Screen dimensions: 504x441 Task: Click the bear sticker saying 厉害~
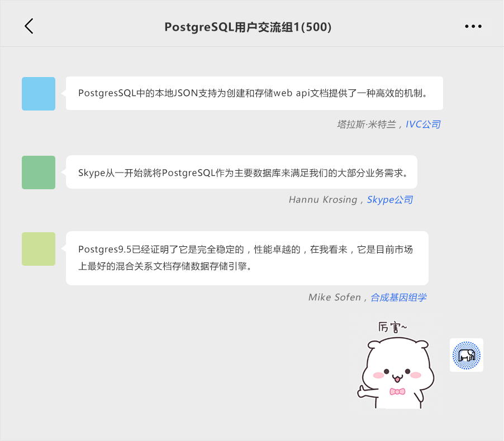396,365
